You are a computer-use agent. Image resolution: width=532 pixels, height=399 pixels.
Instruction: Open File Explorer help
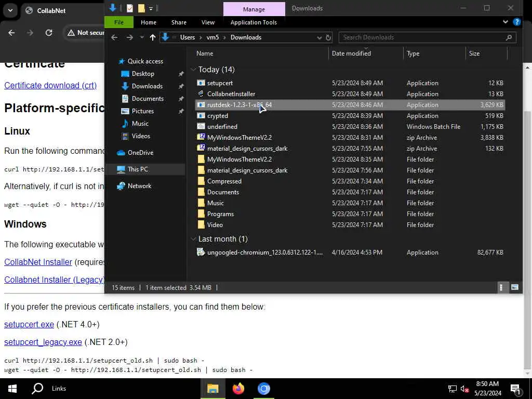click(x=517, y=22)
